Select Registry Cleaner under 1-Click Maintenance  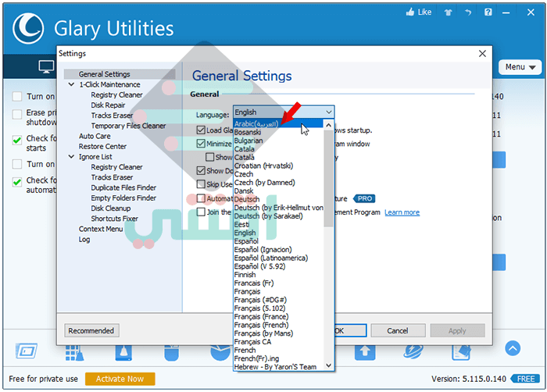[116, 94]
